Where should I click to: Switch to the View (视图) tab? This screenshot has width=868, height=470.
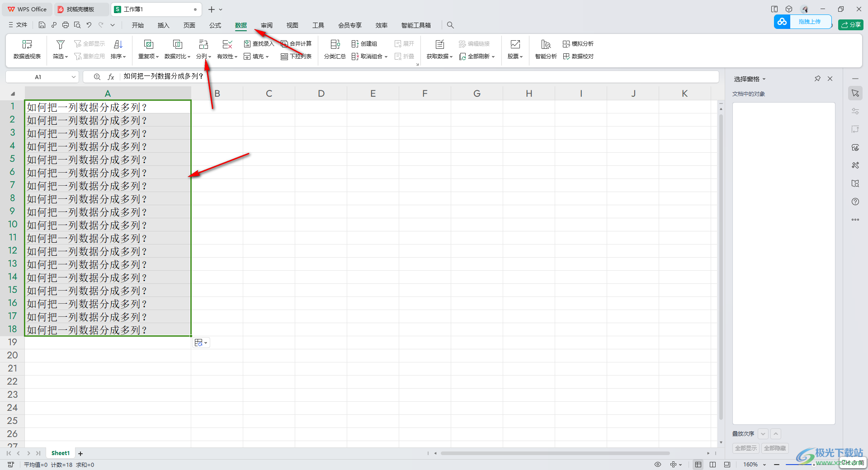coord(292,25)
